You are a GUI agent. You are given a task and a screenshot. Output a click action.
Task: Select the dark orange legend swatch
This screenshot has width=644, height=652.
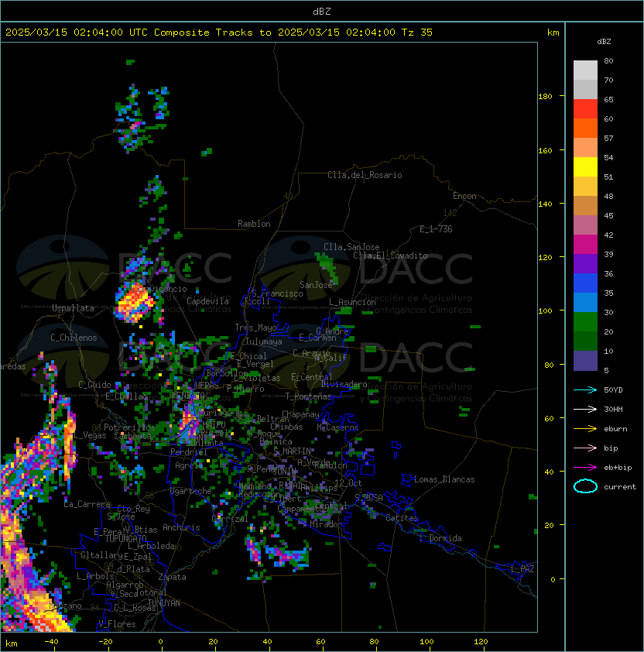(x=585, y=128)
